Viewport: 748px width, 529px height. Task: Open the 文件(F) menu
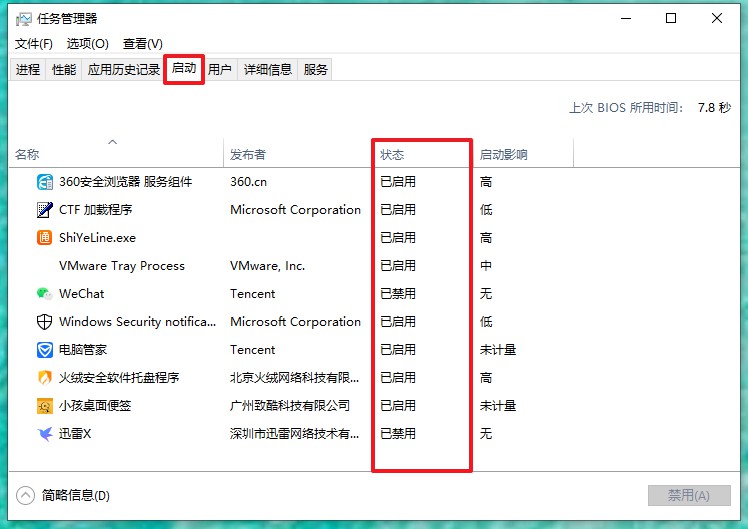click(x=33, y=44)
